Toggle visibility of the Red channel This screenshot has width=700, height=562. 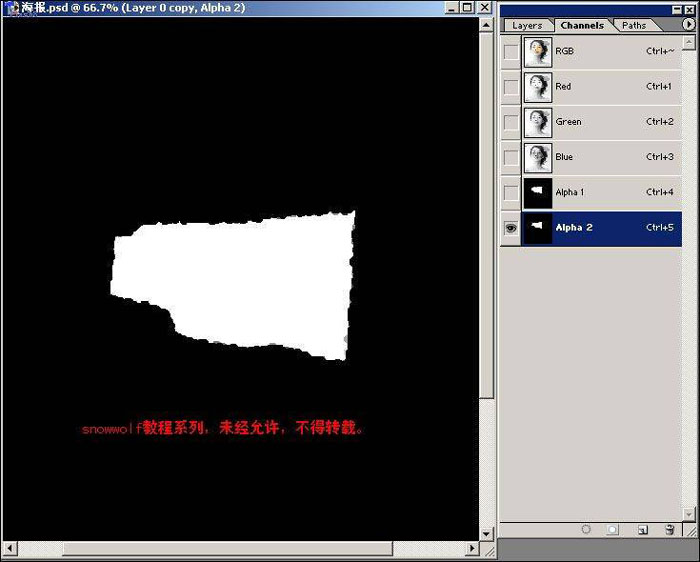[x=511, y=87]
